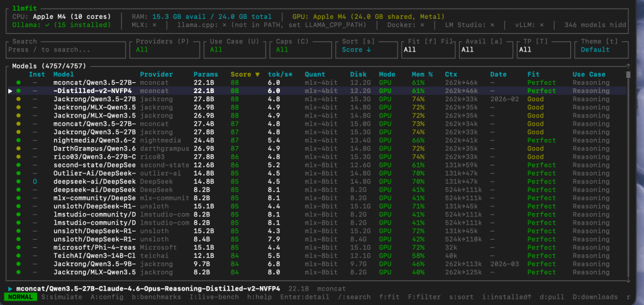The height and width of the screenshot is (305, 644).
Task: Click the tok/s* column header
Action: point(280,74)
